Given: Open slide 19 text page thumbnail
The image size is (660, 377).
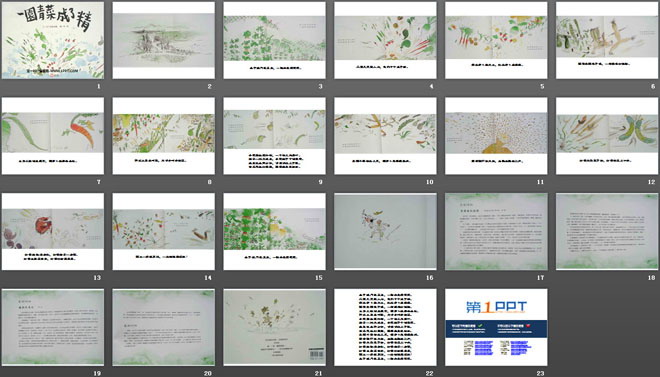Looking at the screenshot, I should [53, 327].
